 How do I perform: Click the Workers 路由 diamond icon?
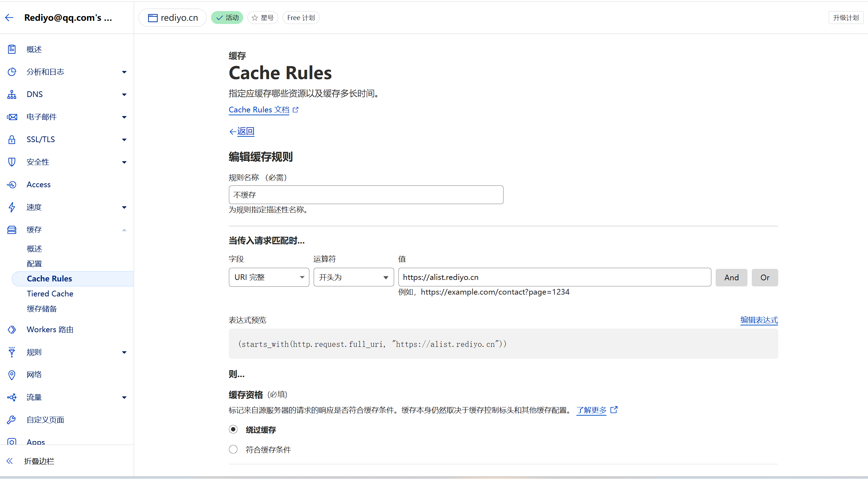click(x=12, y=330)
